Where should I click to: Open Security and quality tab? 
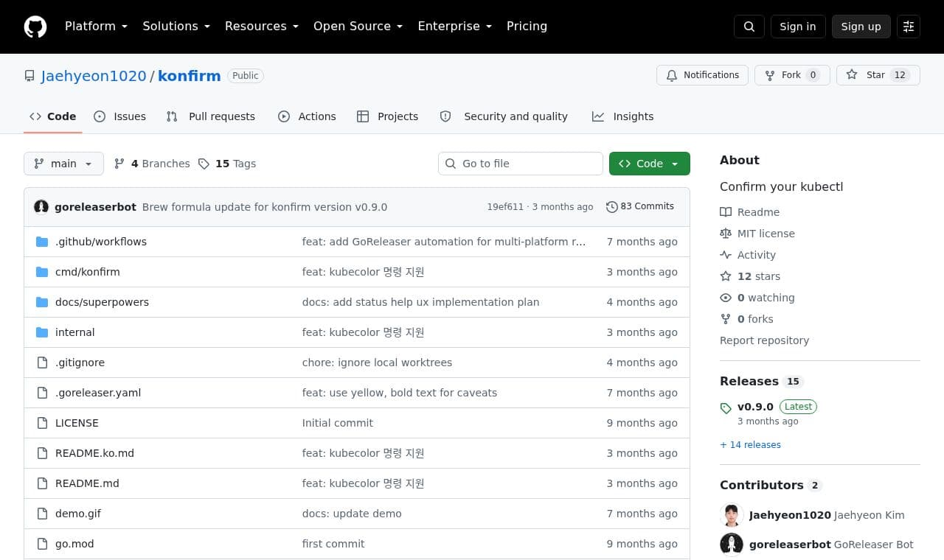(x=504, y=116)
